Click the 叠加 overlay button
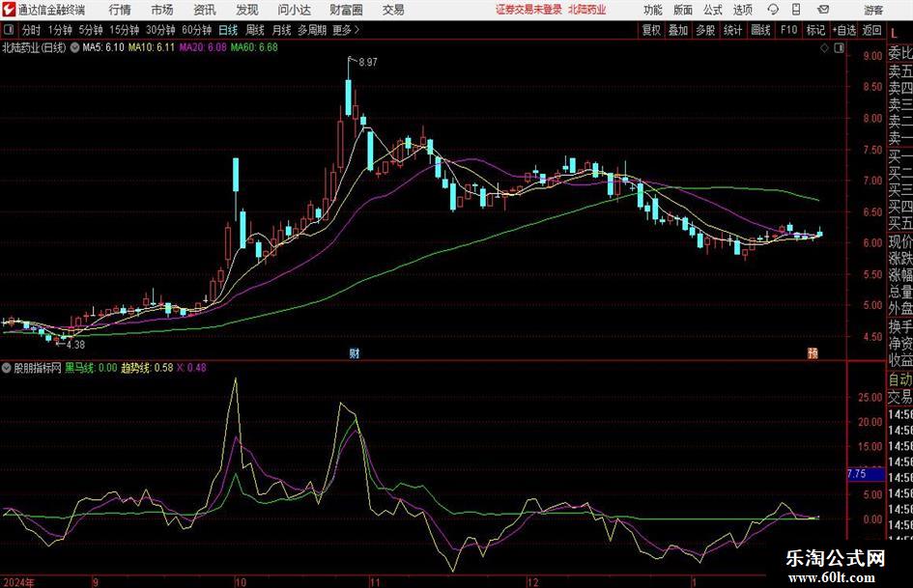The image size is (913, 588). coord(678,30)
